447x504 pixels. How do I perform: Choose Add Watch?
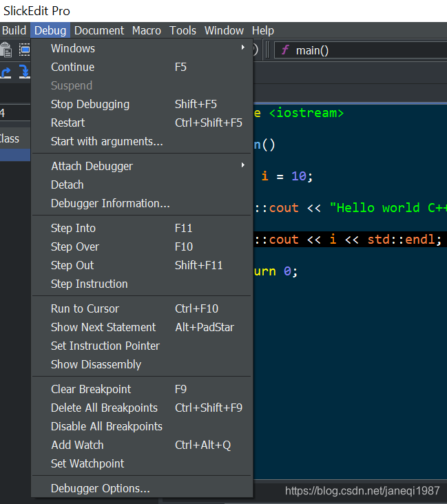click(141, 445)
